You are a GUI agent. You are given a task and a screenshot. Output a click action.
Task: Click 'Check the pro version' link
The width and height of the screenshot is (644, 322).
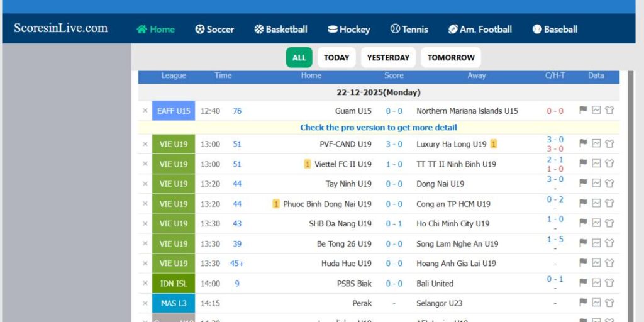(379, 128)
